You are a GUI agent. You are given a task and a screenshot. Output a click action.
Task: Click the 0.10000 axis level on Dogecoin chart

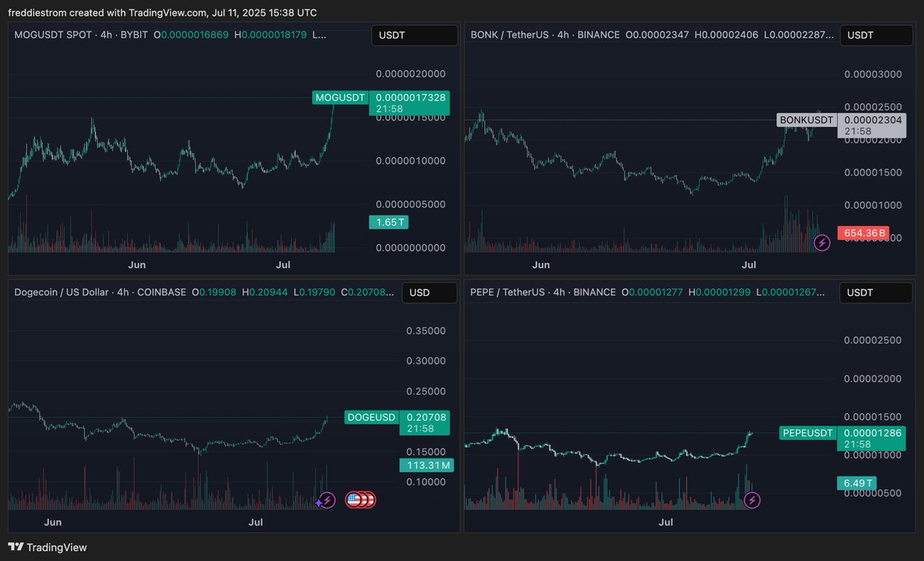point(426,482)
